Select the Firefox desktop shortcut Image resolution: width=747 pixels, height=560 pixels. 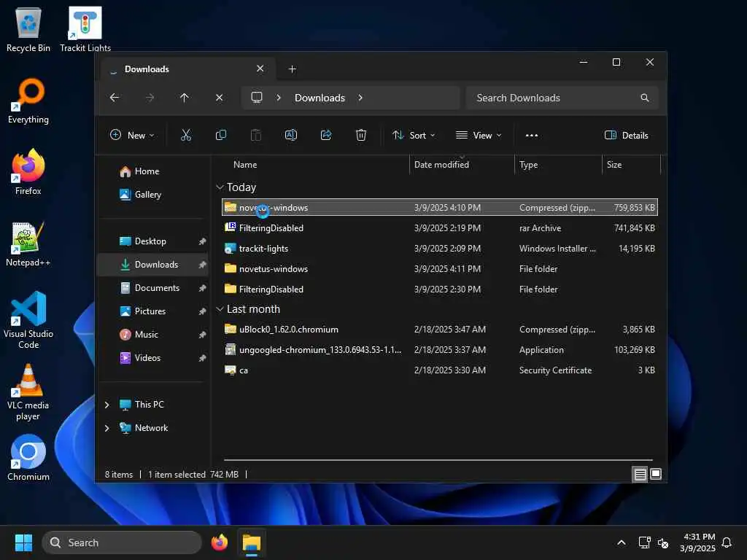(28, 172)
